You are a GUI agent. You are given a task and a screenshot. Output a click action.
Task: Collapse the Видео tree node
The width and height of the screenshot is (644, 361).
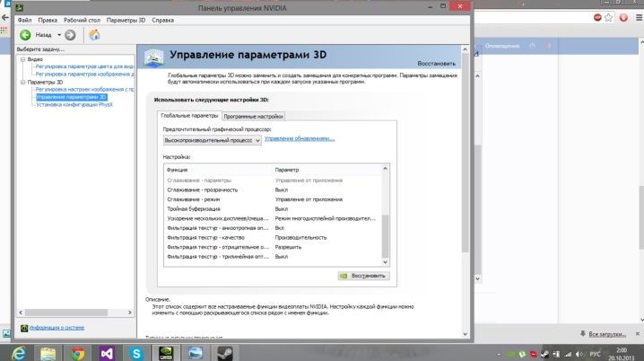click(23, 59)
